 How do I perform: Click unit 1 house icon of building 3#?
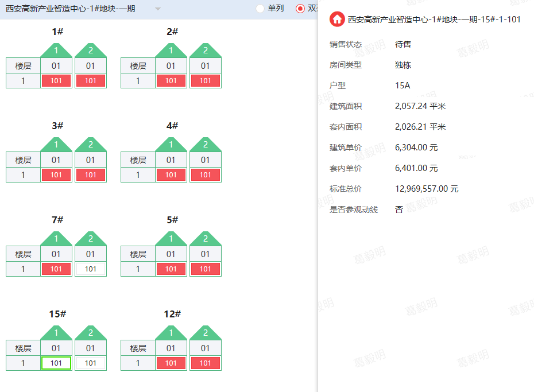pyautogui.click(x=56, y=145)
